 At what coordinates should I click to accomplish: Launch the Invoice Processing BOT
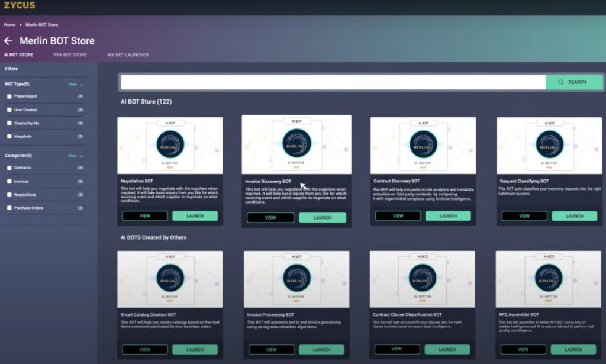(x=321, y=350)
